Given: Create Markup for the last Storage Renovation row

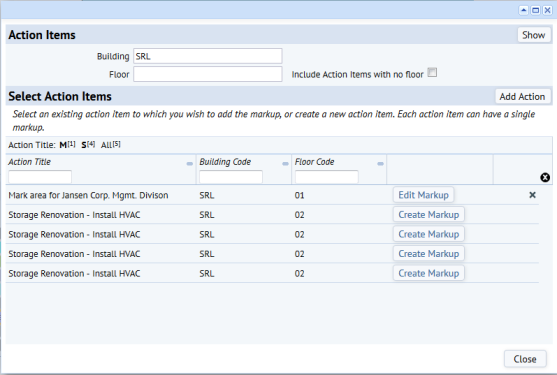Looking at the screenshot, I should pos(429,273).
